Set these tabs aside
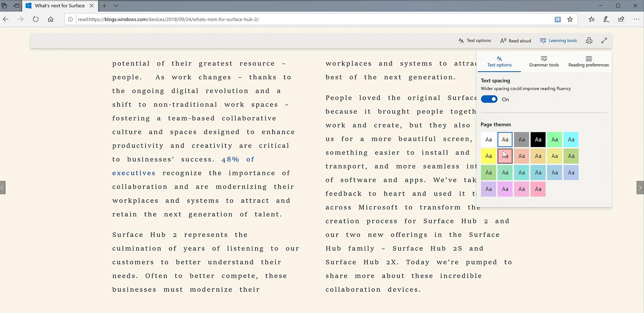This screenshot has height=313, width=644. pos(16,5)
